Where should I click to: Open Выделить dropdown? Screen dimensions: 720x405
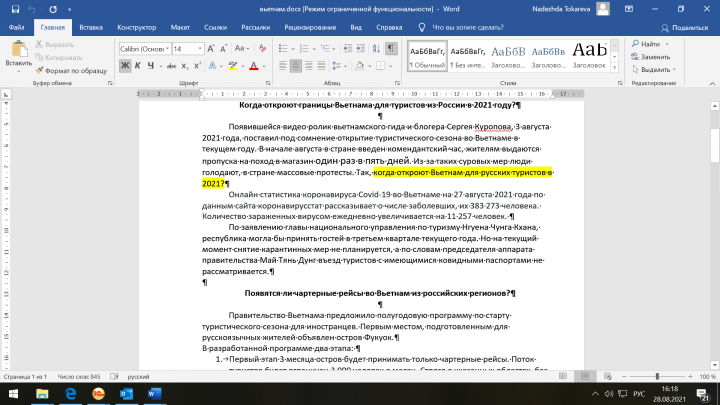654,70
